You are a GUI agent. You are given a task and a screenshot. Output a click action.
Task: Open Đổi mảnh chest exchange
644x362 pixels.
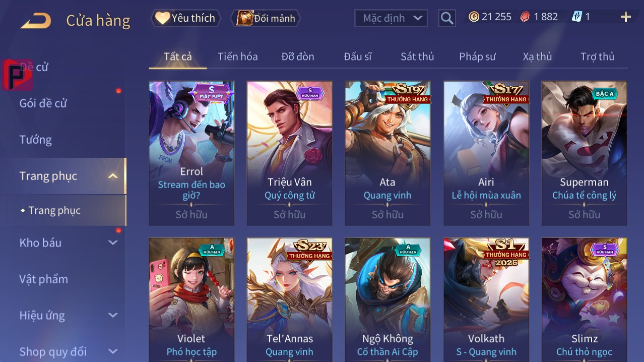[266, 19]
